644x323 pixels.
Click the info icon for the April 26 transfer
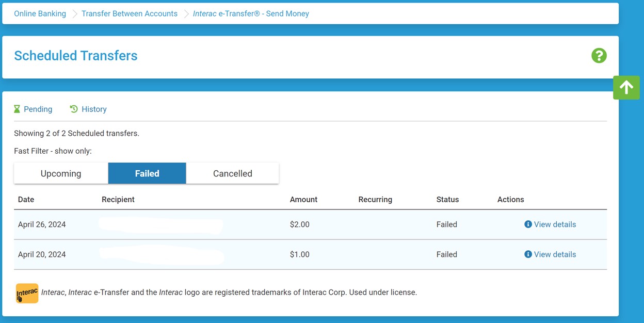[x=527, y=224]
